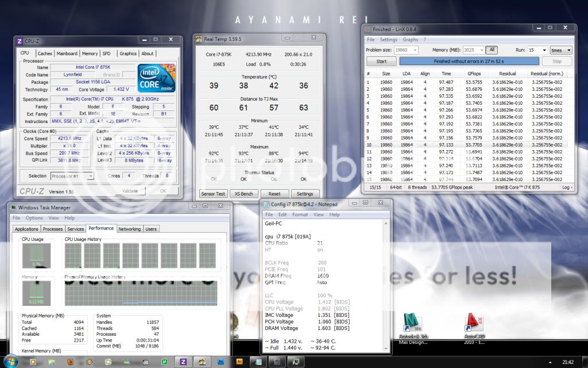This screenshot has height=368, width=588.
Task: Switch to the Memory tab in CPU-Z
Action: point(90,53)
